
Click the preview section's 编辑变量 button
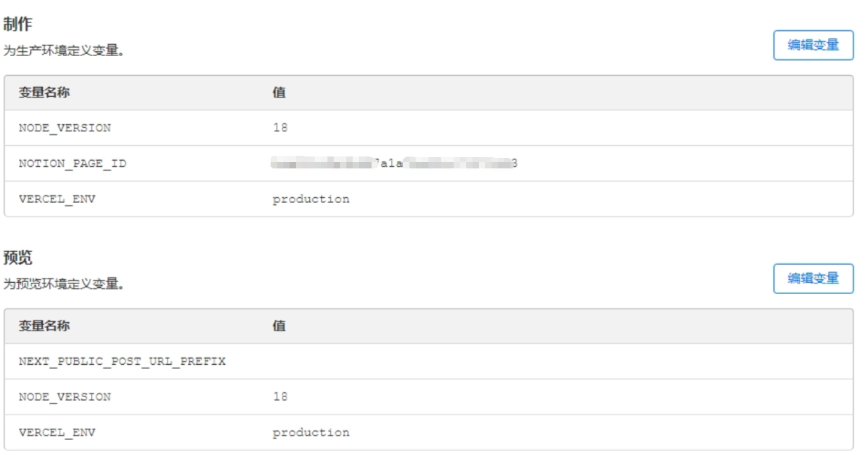pyautogui.click(x=813, y=279)
